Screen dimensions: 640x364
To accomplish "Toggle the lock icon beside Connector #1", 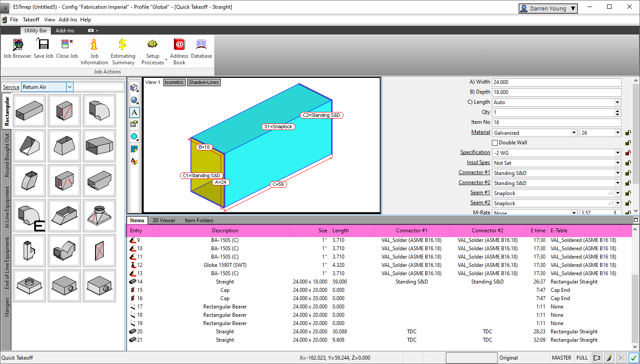I will (x=628, y=173).
